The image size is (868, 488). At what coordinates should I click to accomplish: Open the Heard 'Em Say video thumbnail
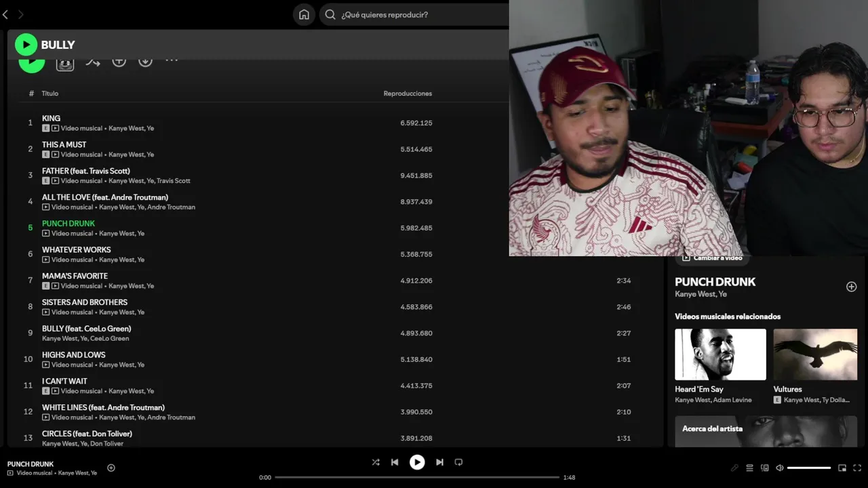click(720, 354)
